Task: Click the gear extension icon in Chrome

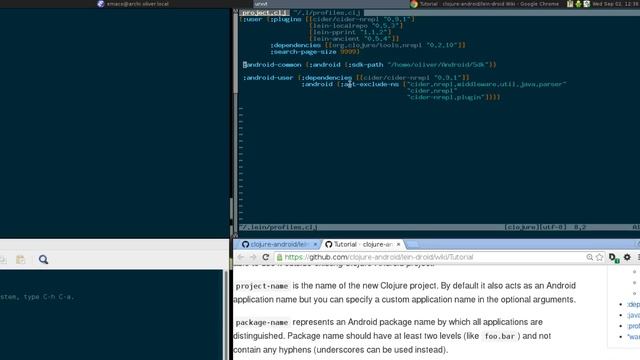Action: click(627, 257)
